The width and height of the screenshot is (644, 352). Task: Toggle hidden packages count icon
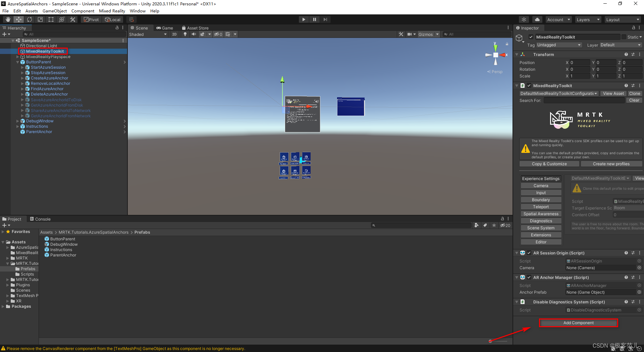pos(505,225)
